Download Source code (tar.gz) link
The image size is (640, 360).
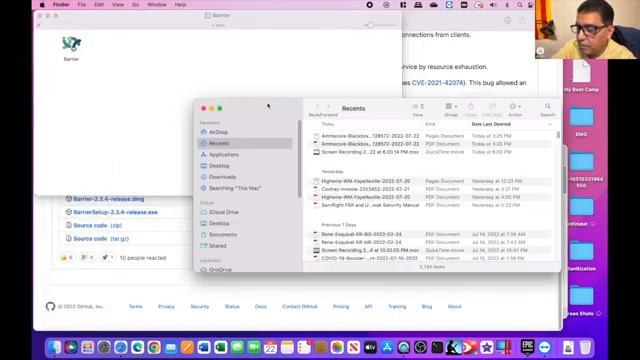tap(101, 238)
